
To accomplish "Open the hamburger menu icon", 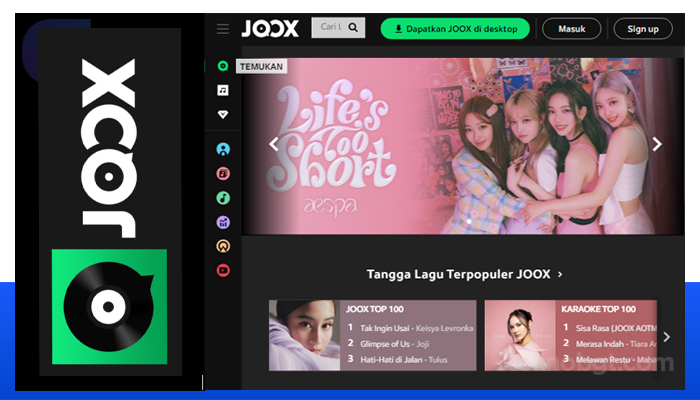I will (x=223, y=29).
